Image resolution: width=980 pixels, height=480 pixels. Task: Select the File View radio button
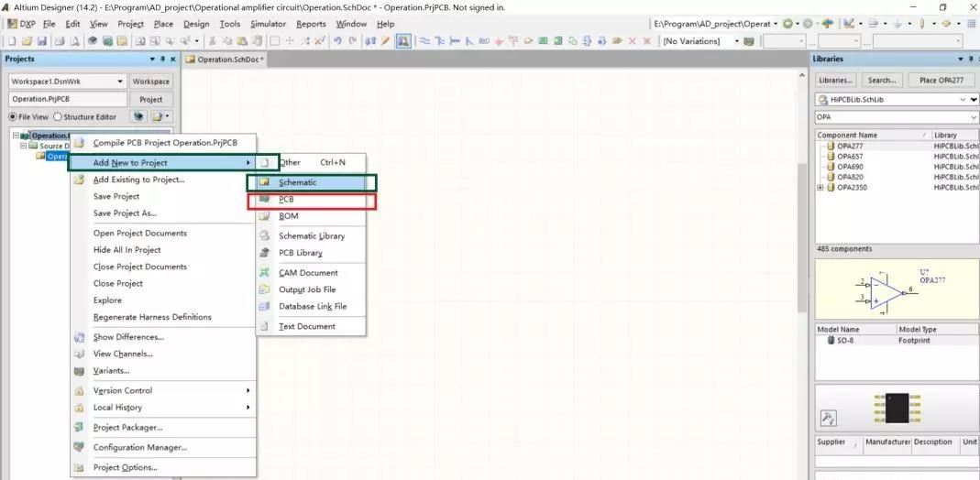tap(12, 116)
